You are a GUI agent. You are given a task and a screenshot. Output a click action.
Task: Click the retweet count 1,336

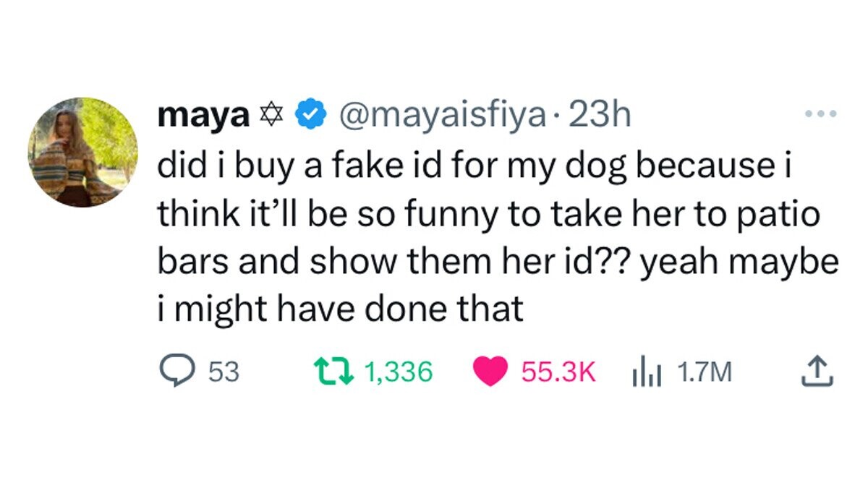(399, 372)
